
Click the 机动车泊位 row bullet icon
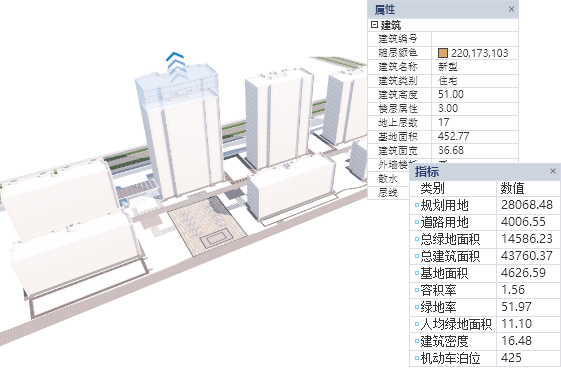pyautogui.click(x=417, y=358)
